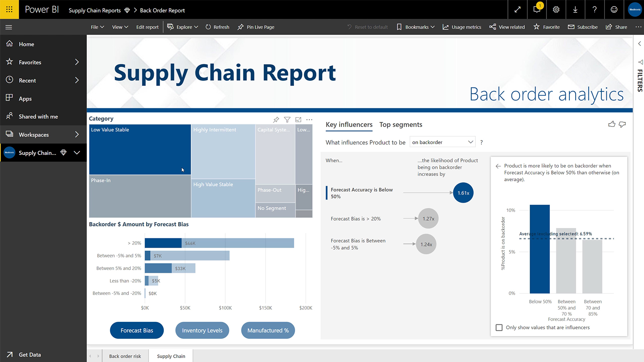Switch to the Back order risk tab
Viewport: 644px width, 362px height.
[x=125, y=356]
